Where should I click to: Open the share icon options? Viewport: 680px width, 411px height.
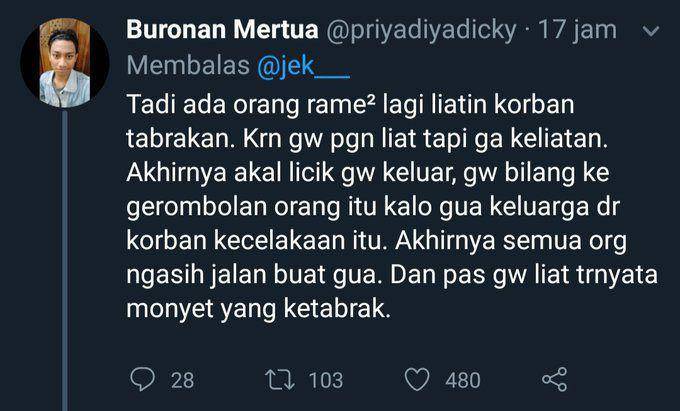coord(555,379)
